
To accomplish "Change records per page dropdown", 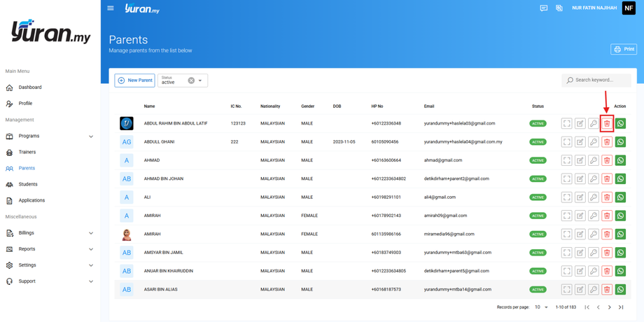I will tap(542, 307).
